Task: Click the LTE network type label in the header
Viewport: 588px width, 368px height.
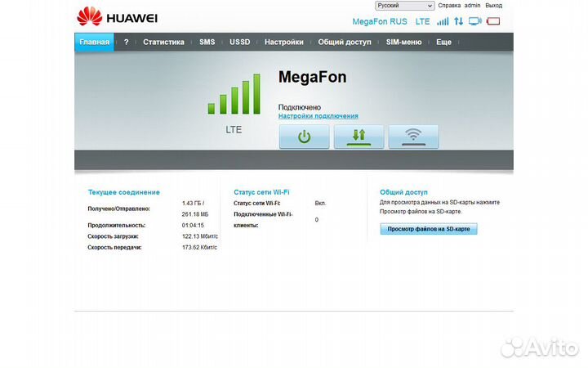Action: pyautogui.click(x=423, y=22)
